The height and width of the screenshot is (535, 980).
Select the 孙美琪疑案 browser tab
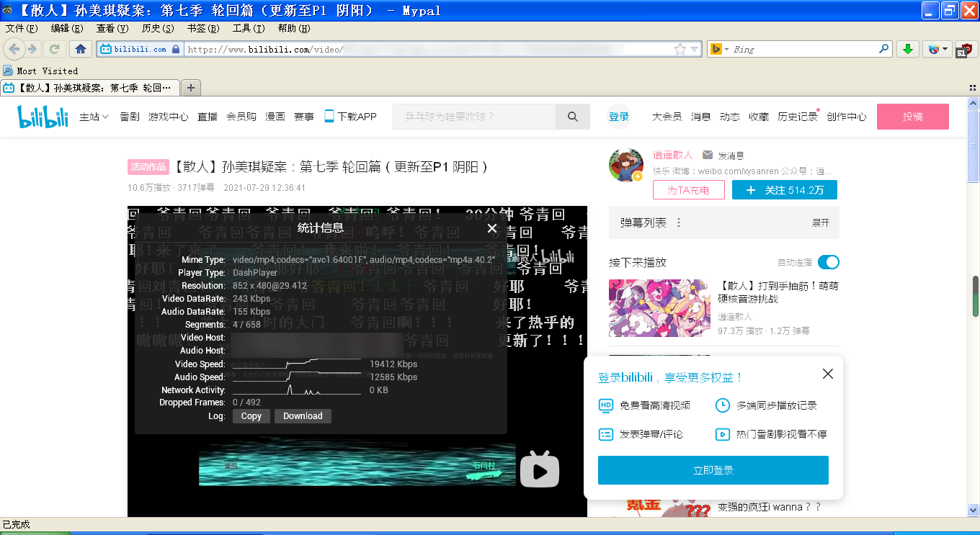coord(89,88)
